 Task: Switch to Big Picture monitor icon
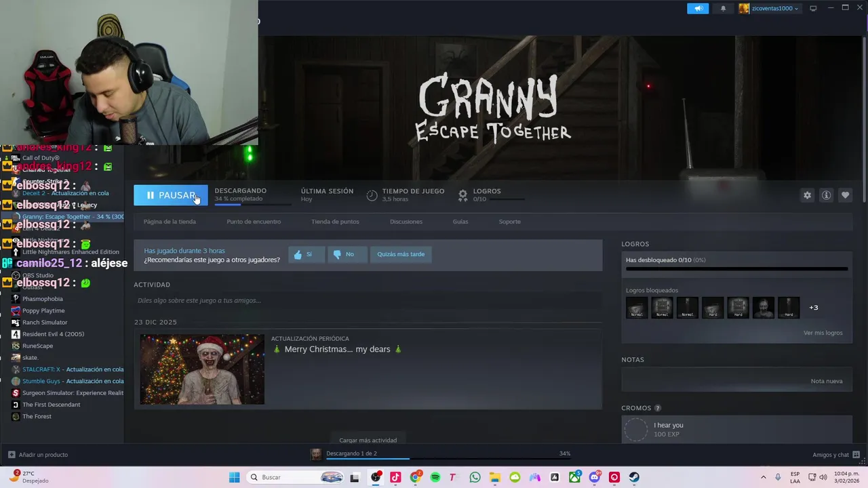click(x=813, y=8)
